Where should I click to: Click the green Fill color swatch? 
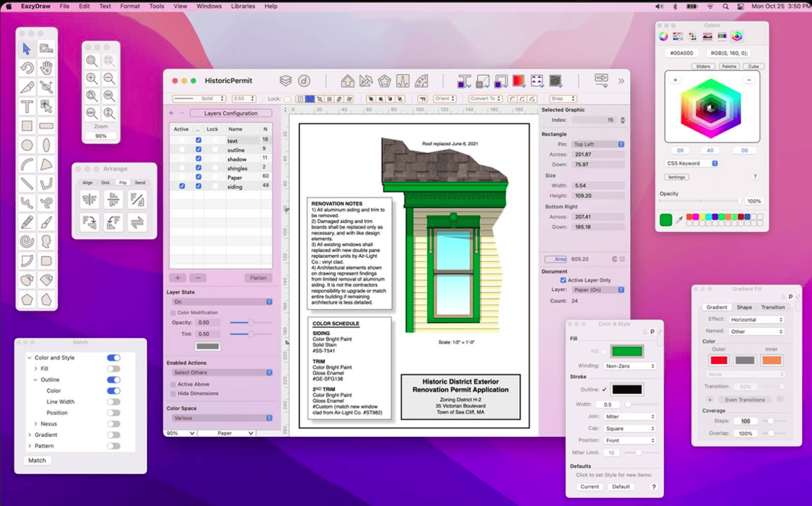point(627,352)
